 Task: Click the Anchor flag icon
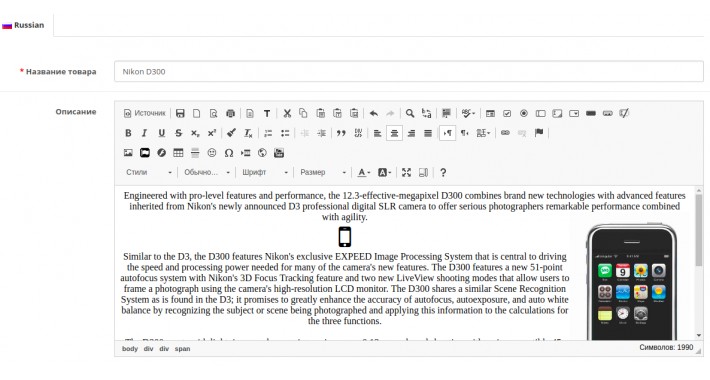tap(539, 133)
